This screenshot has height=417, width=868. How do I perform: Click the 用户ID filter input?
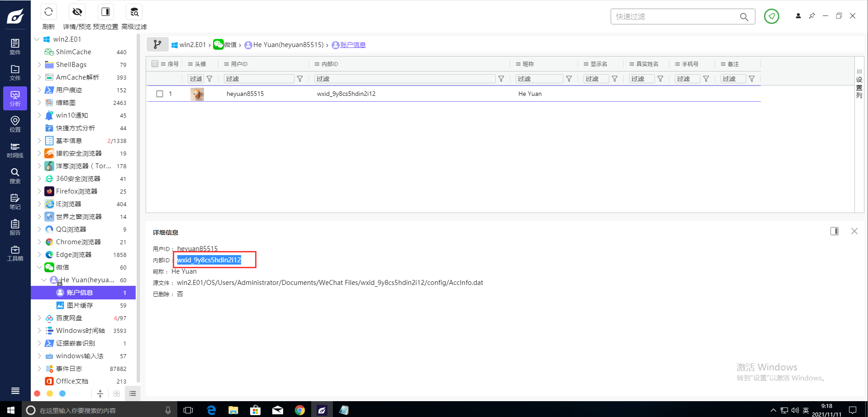pyautogui.click(x=259, y=79)
